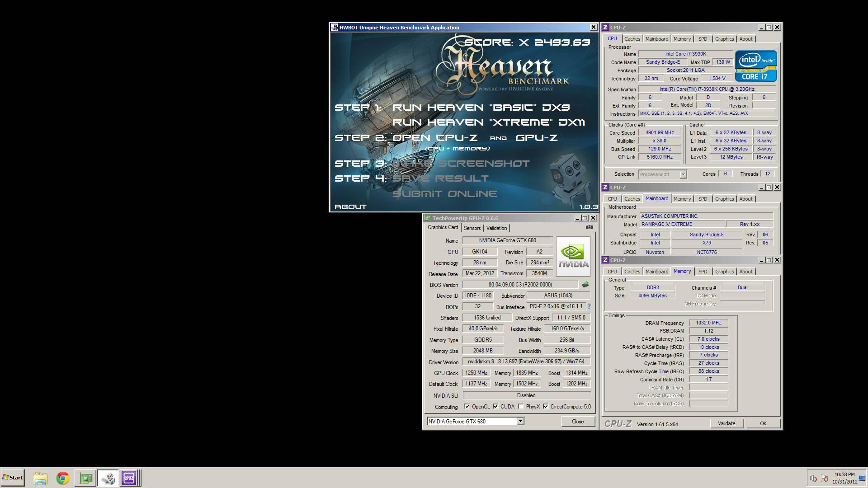Open the NVIDIA GeForce GTX 680 dropdown
Image resolution: width=868 pixels, height=488 pixels.
click(520, 422)
